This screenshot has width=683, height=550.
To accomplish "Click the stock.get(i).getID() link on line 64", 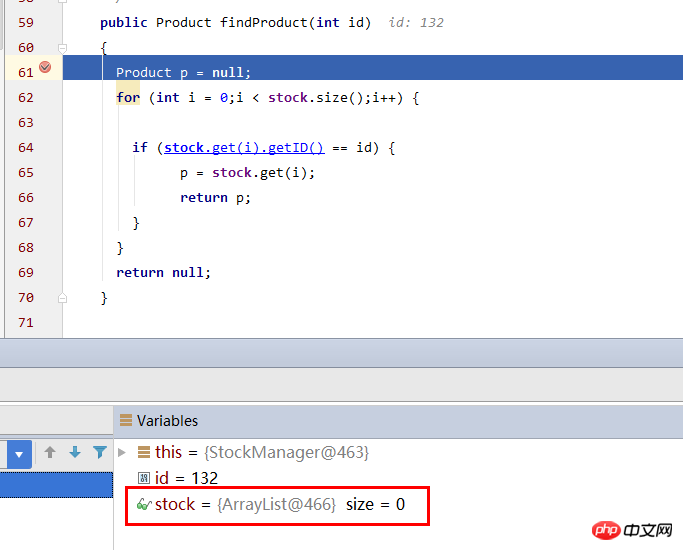I will click(244, 148).
